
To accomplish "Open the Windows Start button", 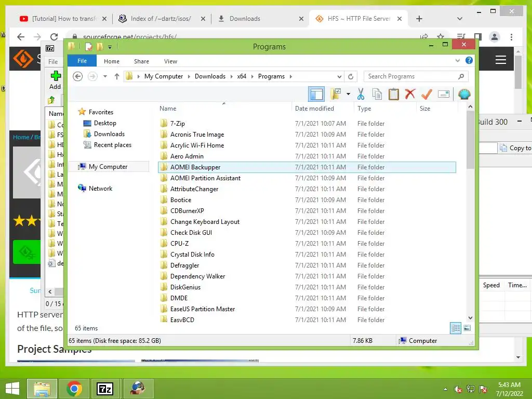I will coord(12,389).
